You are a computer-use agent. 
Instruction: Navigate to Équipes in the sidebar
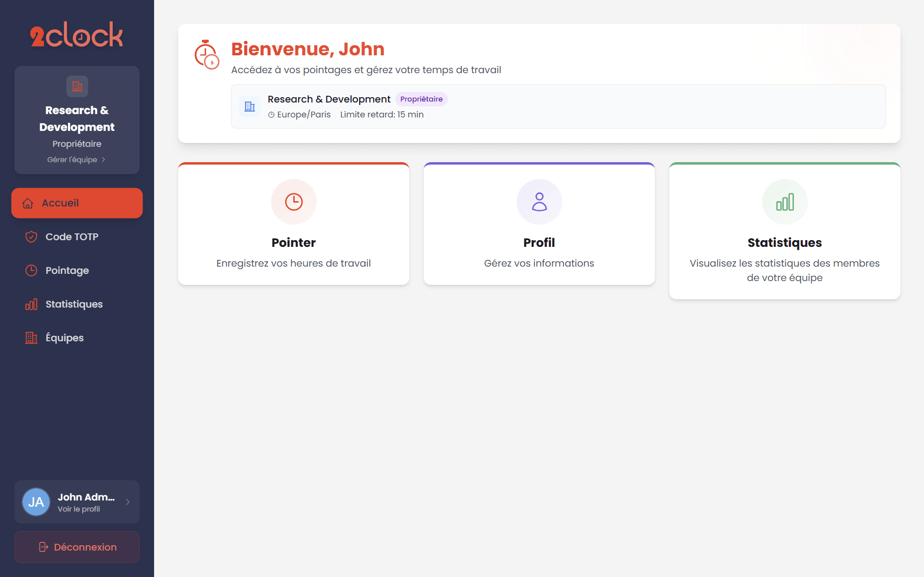65,338
